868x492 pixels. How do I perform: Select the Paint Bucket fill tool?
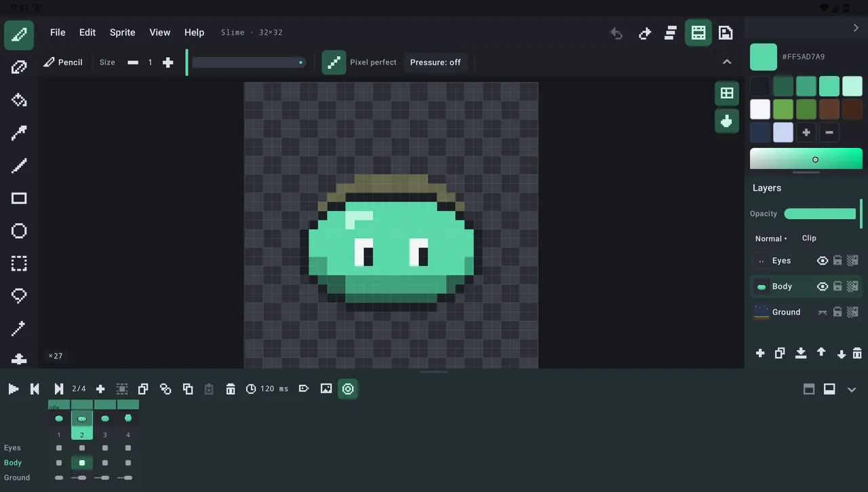click(19, 100)
